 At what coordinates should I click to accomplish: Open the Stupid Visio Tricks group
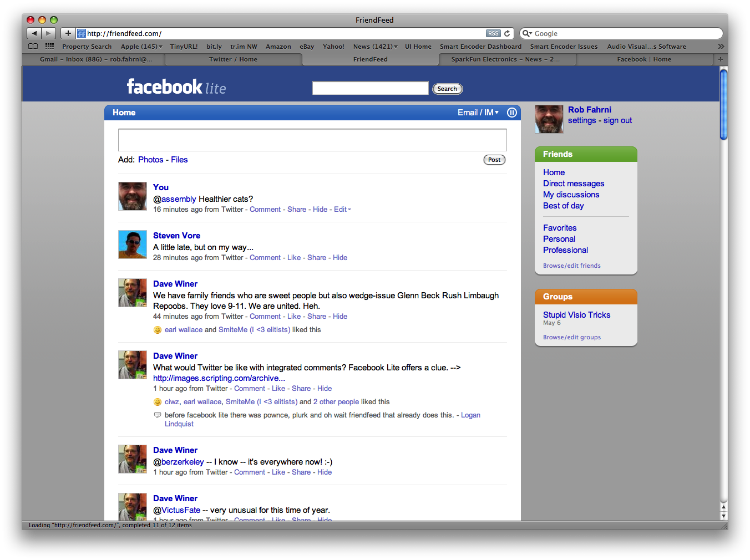tap(576, 315)
